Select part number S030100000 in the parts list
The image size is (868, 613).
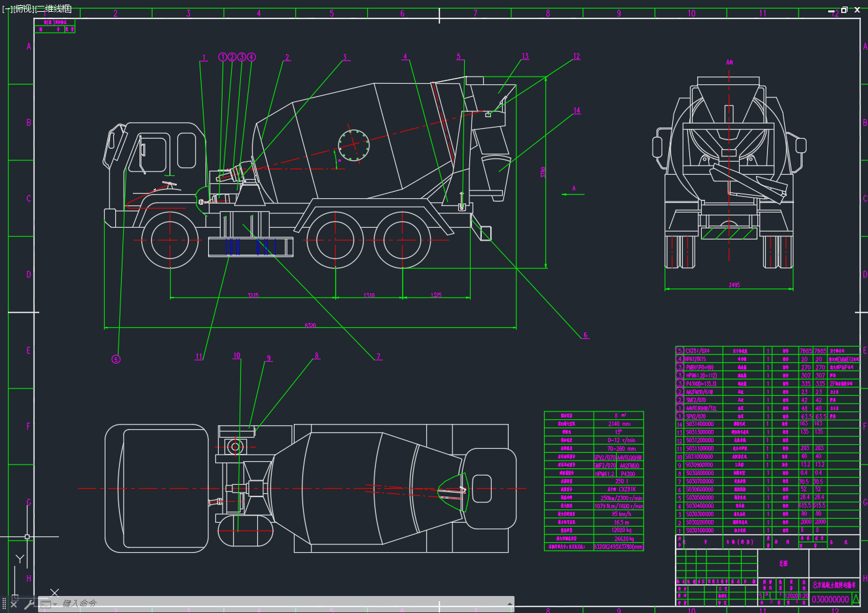point(699,530)
